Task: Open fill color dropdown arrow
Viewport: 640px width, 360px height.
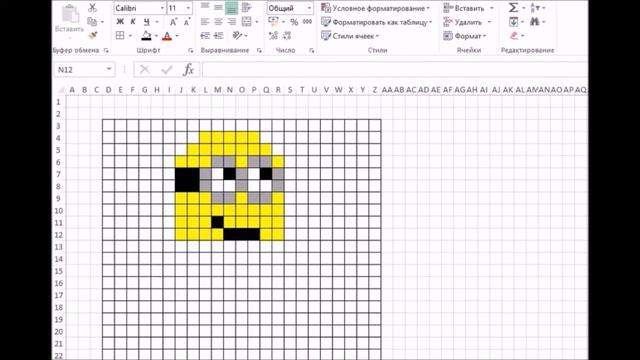Action: [x=156, y=36]
